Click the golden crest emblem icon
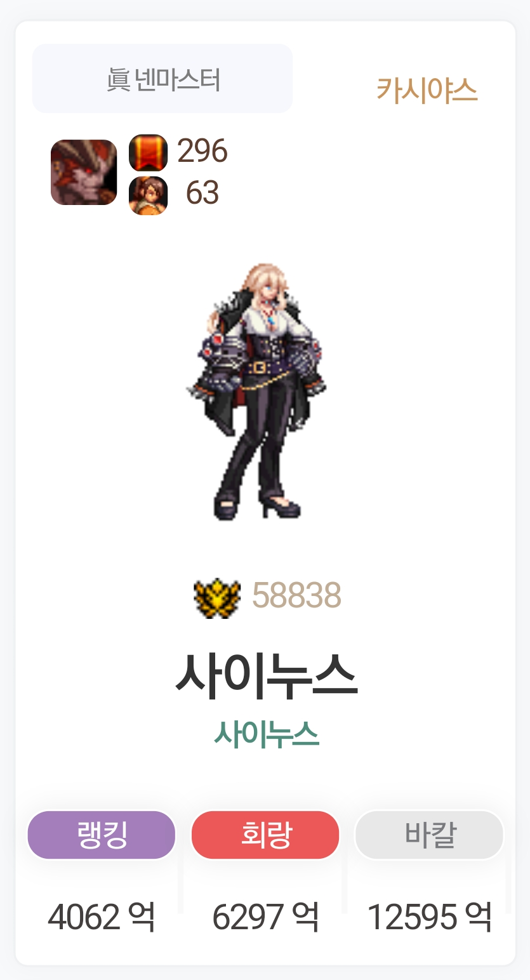 [x=217, y=597]
